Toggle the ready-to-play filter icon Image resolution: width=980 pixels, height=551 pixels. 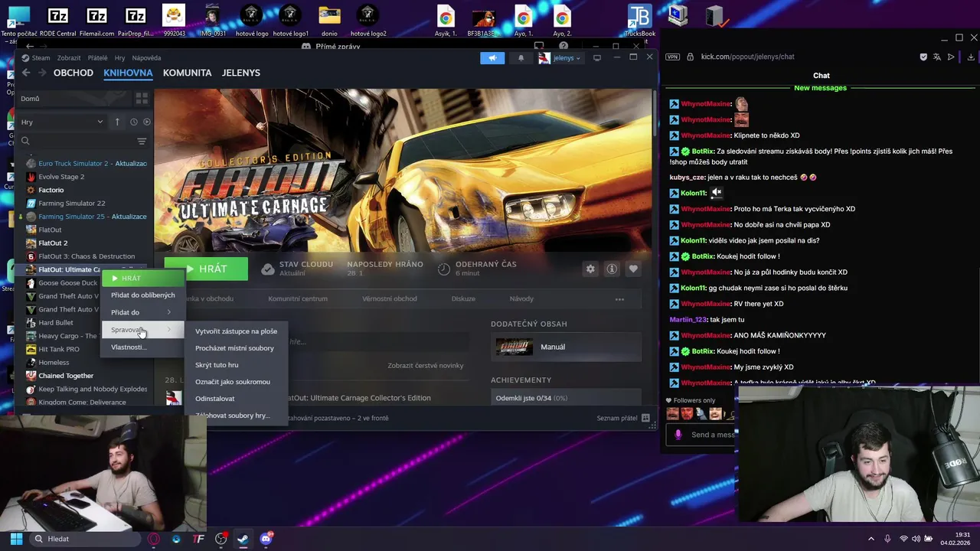(x=147, y=122)
